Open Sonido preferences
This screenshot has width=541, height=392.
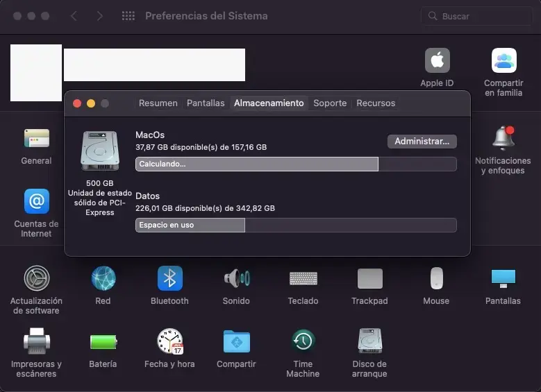(x=236, y=278)
